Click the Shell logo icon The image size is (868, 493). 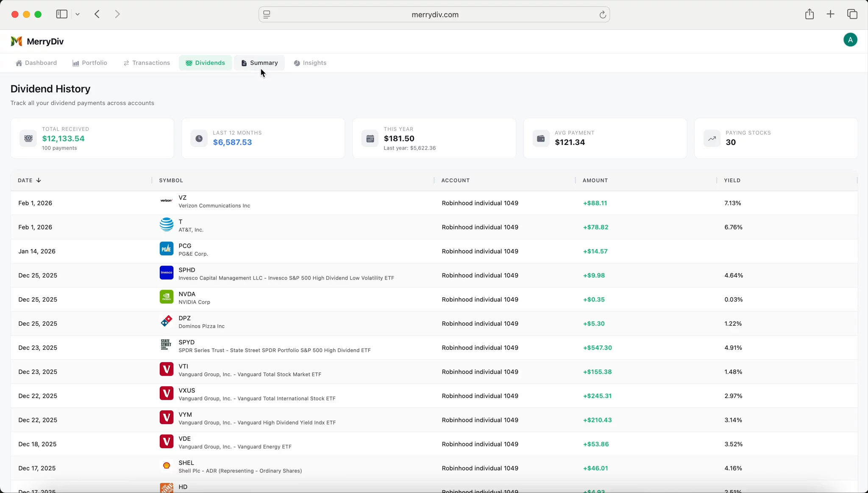click(167, 466)
